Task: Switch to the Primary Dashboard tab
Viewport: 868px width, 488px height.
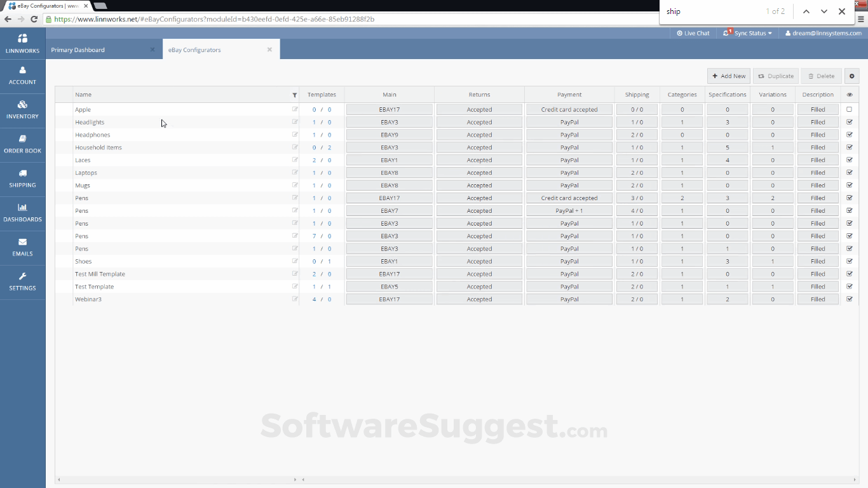Action: point(78,50)
